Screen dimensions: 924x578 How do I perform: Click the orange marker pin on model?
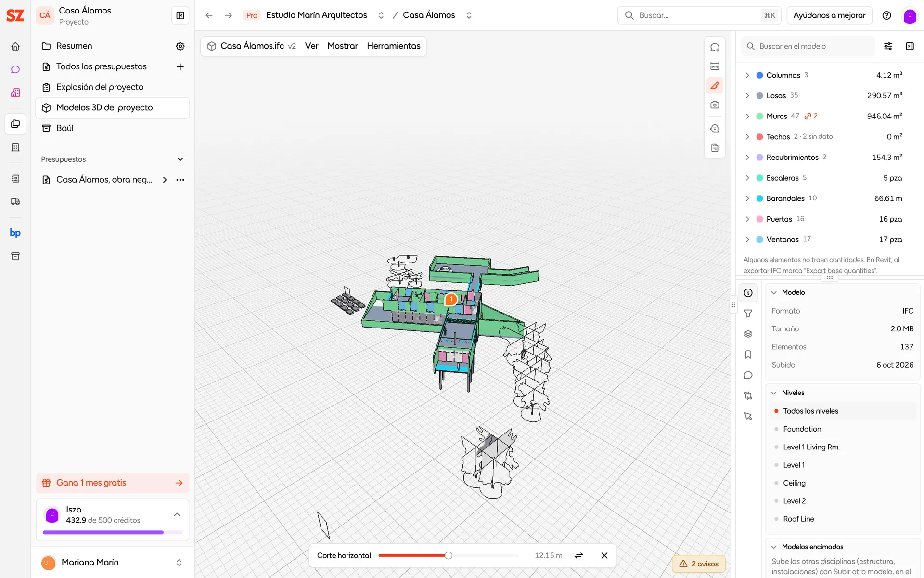click(x=451, y=300)
